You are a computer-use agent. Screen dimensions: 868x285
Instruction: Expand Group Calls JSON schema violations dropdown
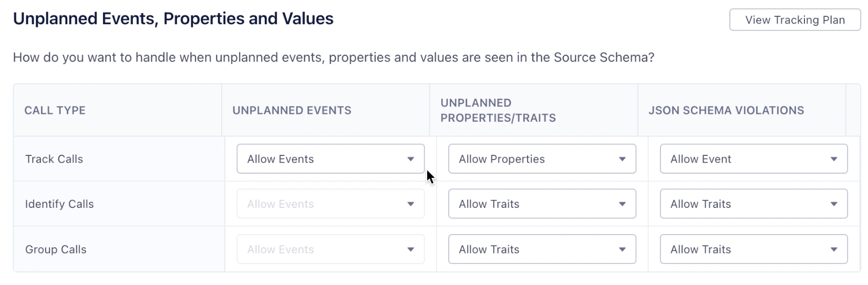pyautogui.click(x=753, y=249)
